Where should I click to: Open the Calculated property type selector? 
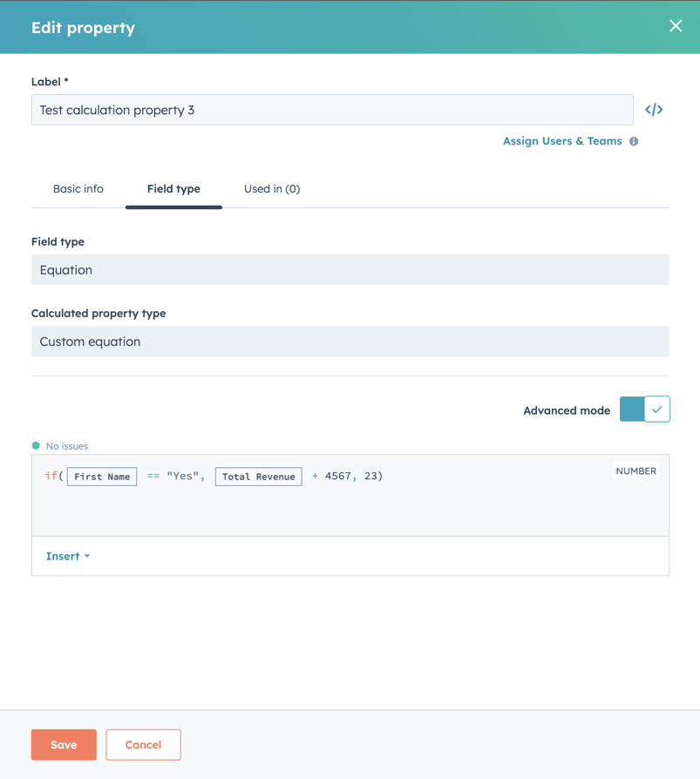(x=350, y=341)
